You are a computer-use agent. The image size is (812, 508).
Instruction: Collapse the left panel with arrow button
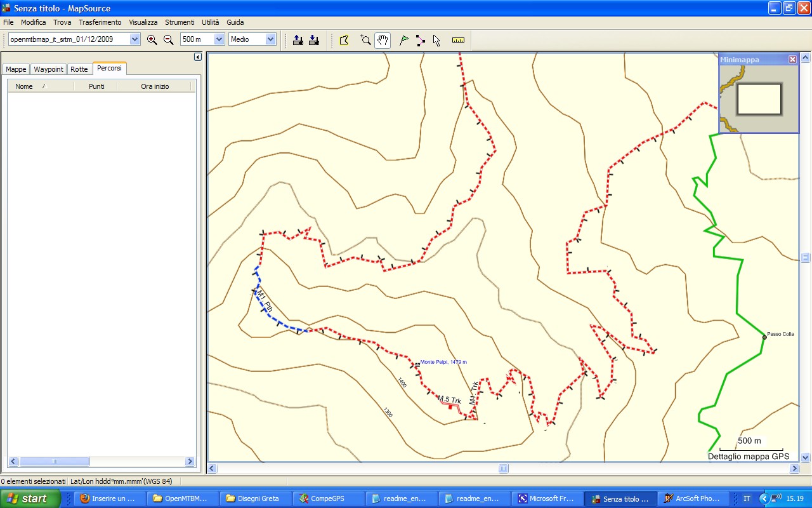(x=197, y=57)
